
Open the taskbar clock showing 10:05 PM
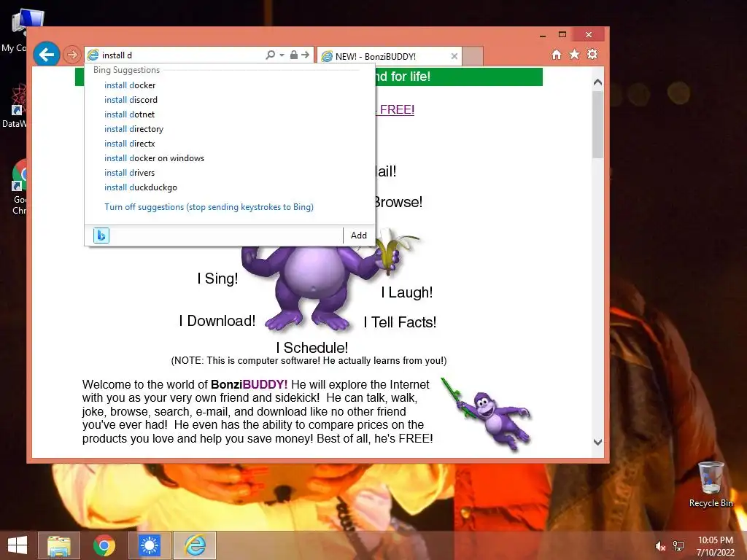(x=715, y=546)
